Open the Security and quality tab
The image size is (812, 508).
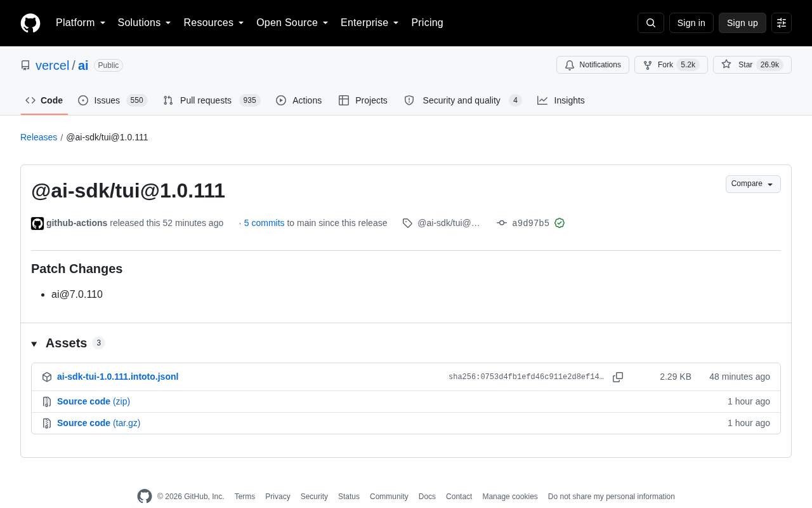click(x=463, y=100)
